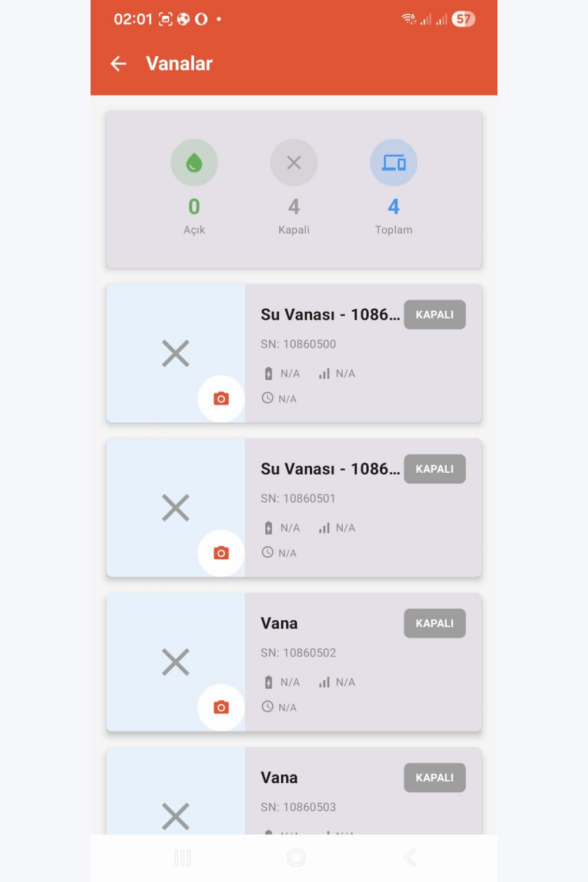This screenshot has height=882, width=588.
Task: Tap the signal strength icon on Vana 10860502
Action: click(x=324, y=682)
